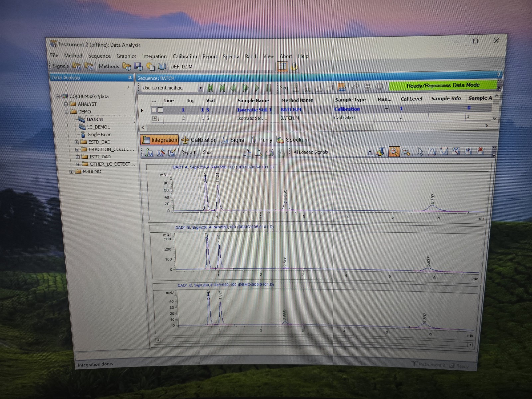Open the Integration menu
This screenshot has width=532, height=399.
tap(154, 56)
